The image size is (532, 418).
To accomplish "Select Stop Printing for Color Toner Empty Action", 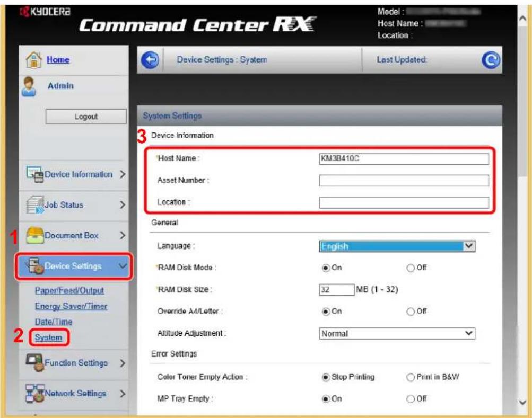I will coord(325,377).
